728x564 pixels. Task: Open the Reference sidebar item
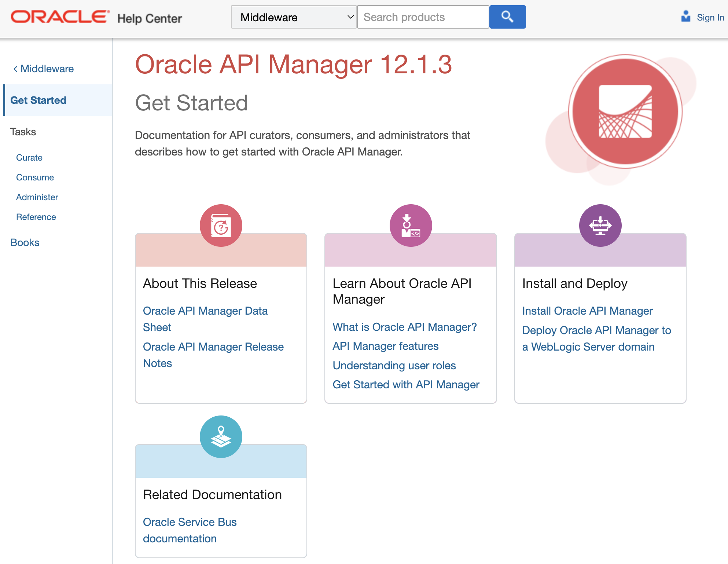[x=36, y=217]
